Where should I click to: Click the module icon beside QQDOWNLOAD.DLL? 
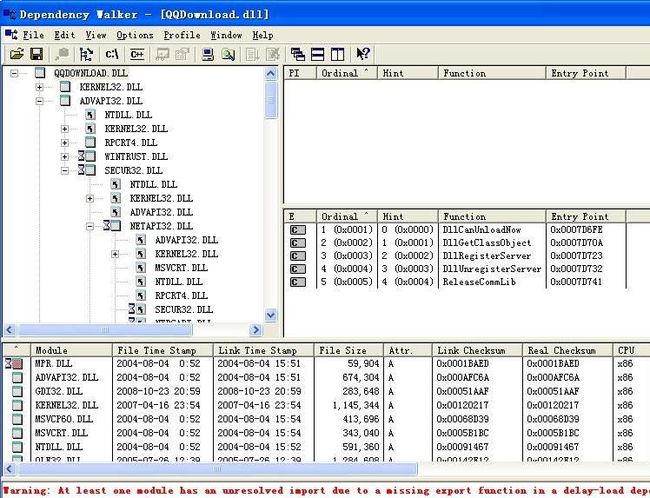pyautogui.click(x=40, y=73)
